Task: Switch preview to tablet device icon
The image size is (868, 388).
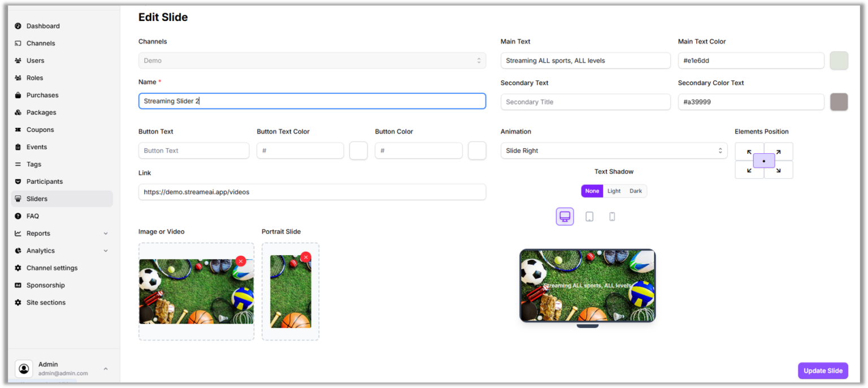Action: point(589,217)
